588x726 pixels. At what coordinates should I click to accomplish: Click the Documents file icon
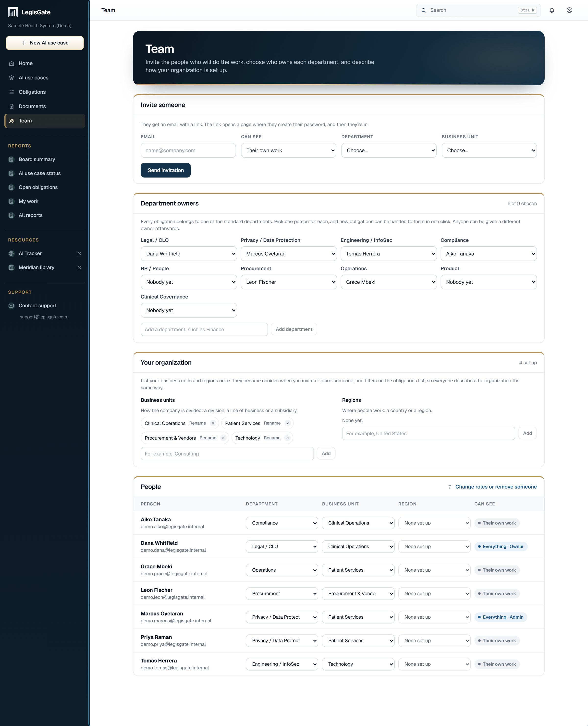(x=12, y=106)
